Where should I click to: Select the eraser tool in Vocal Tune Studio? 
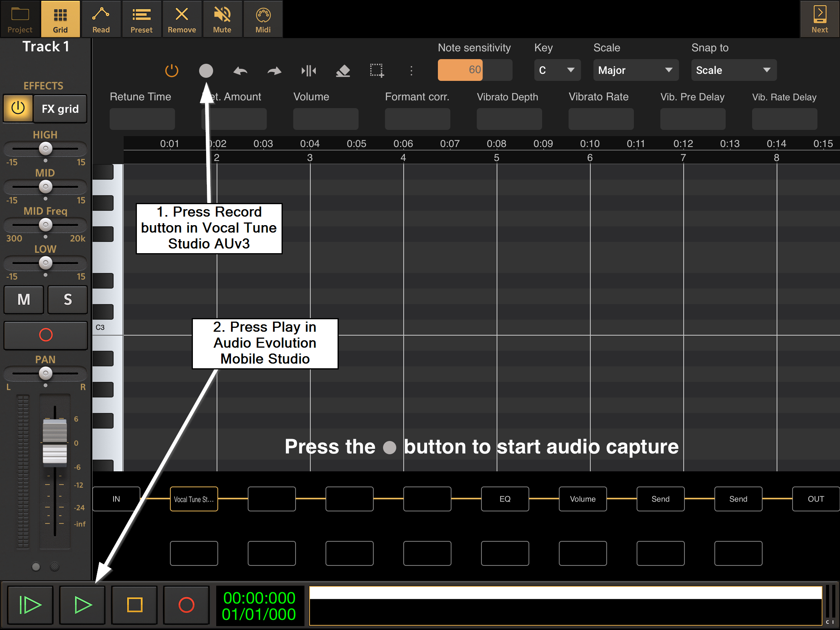tap(343, 71)
